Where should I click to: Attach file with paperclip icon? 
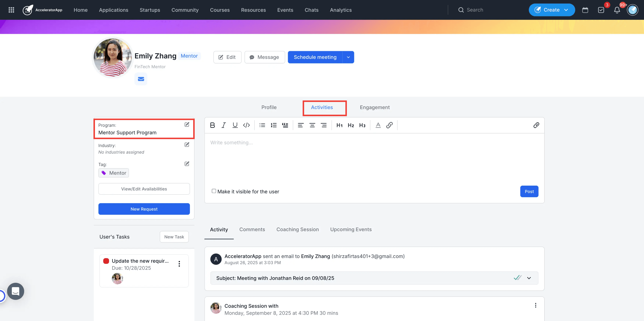tap(536, 125)
